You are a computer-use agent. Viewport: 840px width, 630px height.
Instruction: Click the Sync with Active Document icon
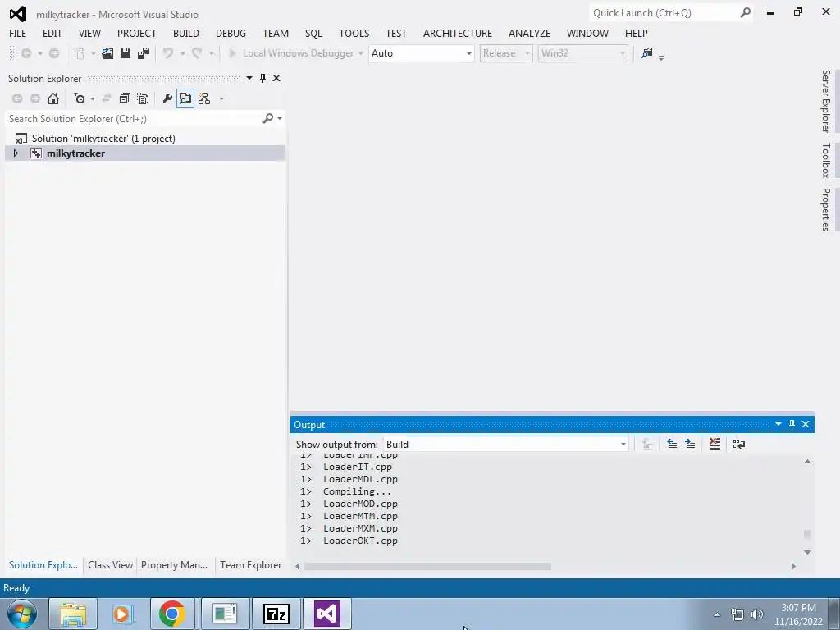point(107,98)
